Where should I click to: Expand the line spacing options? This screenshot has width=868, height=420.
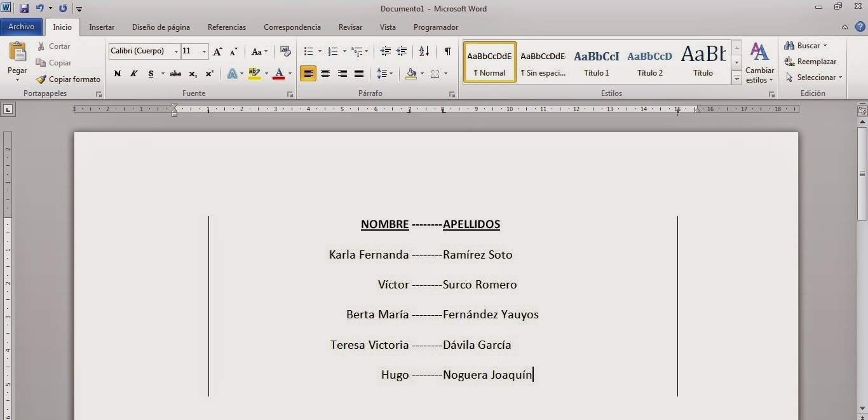390,74
